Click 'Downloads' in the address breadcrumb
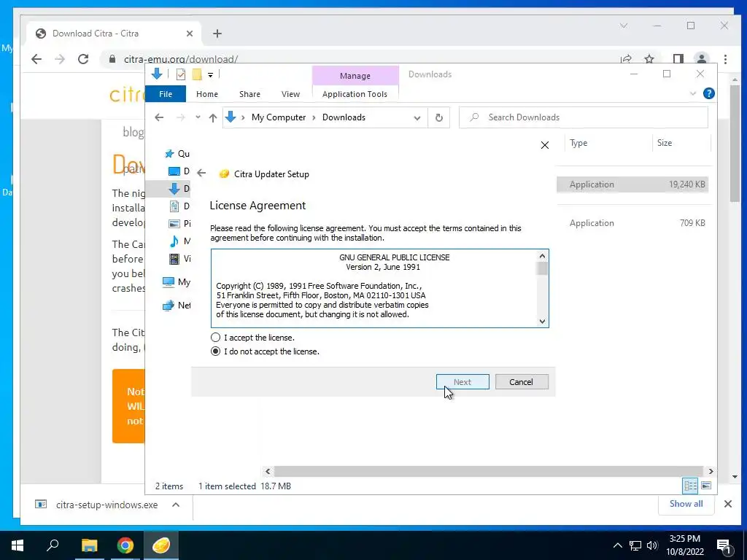The image size is (747, 560). [344, 117]
